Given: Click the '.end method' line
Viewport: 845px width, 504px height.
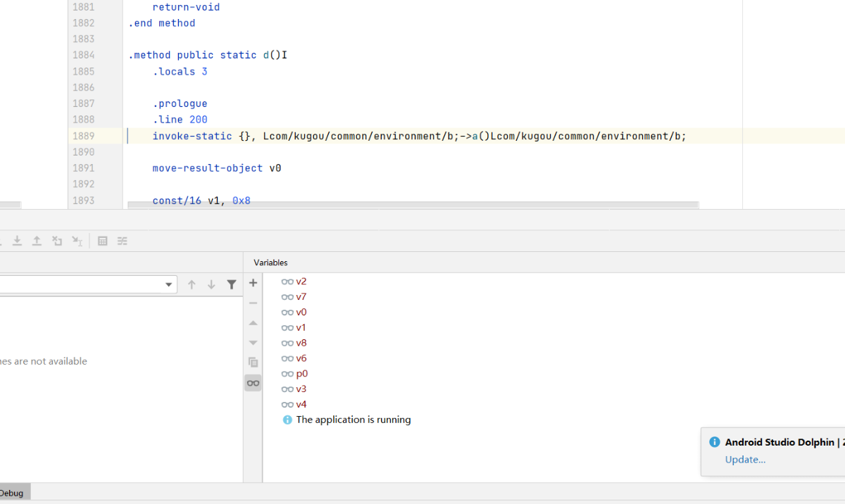Looking at the screenshot, I should tap(162, 23).
